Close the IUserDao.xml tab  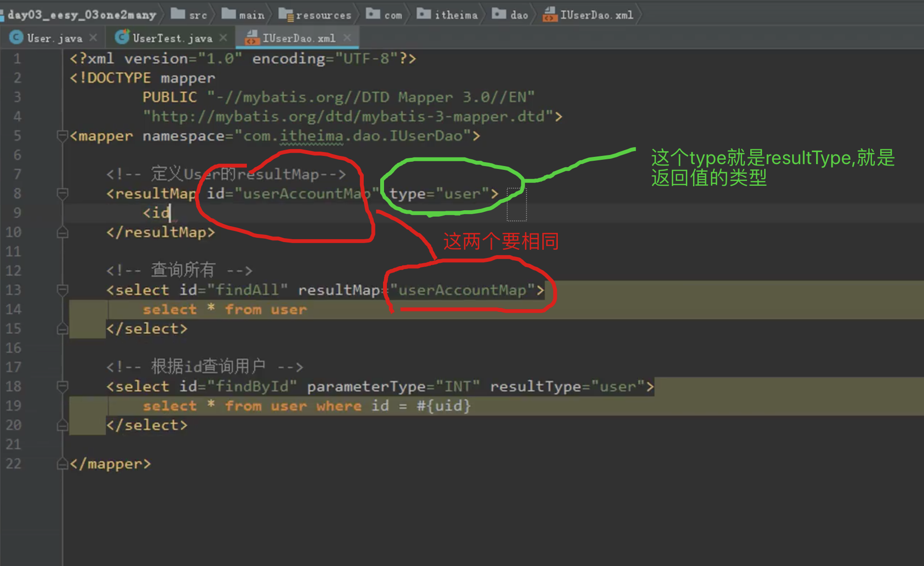pos(347,38)
